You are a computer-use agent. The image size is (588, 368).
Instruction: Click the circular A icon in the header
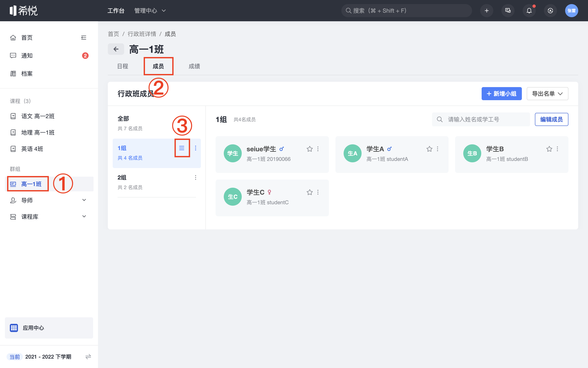tap(550, 10)
